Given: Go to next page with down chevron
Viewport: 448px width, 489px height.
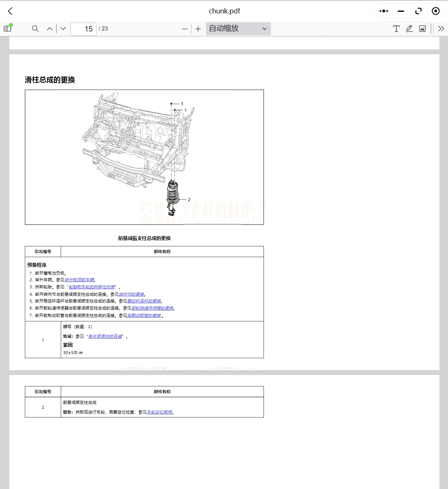Looking at the screenshot, I should click(63, 29).
